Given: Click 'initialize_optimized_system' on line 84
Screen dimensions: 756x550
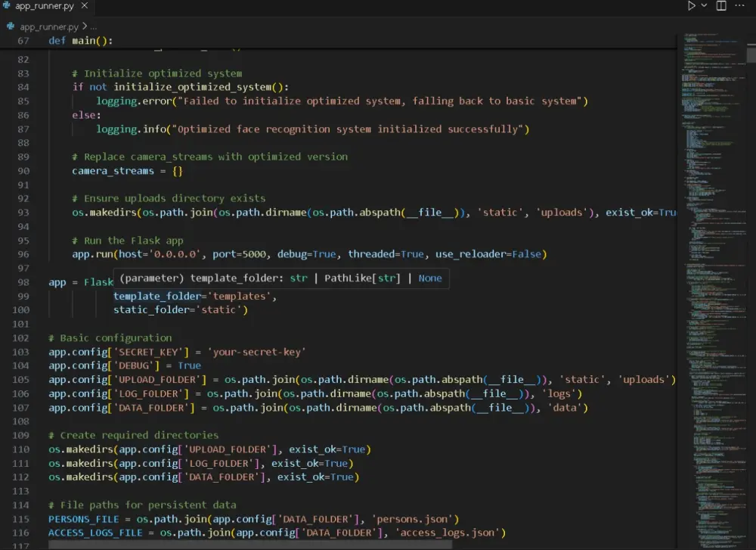Looking at the screenshot, I should (x=192, y=87).
